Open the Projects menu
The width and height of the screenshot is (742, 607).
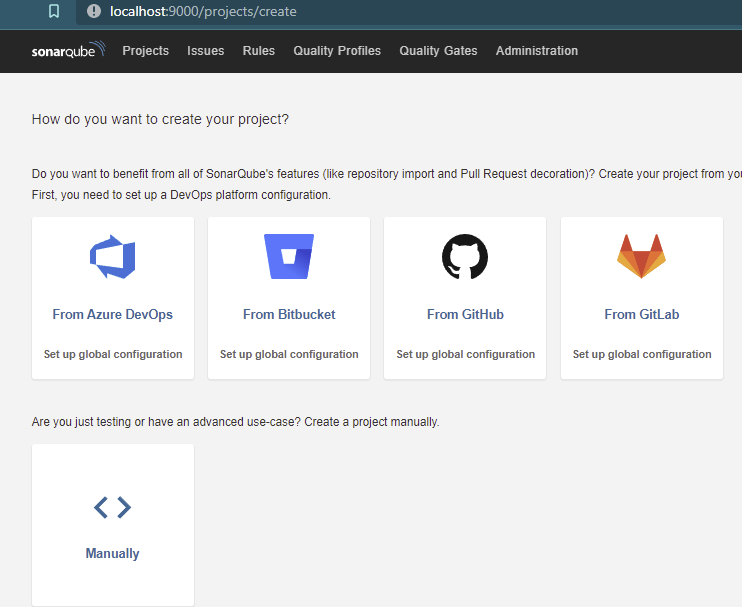(146, 51)
